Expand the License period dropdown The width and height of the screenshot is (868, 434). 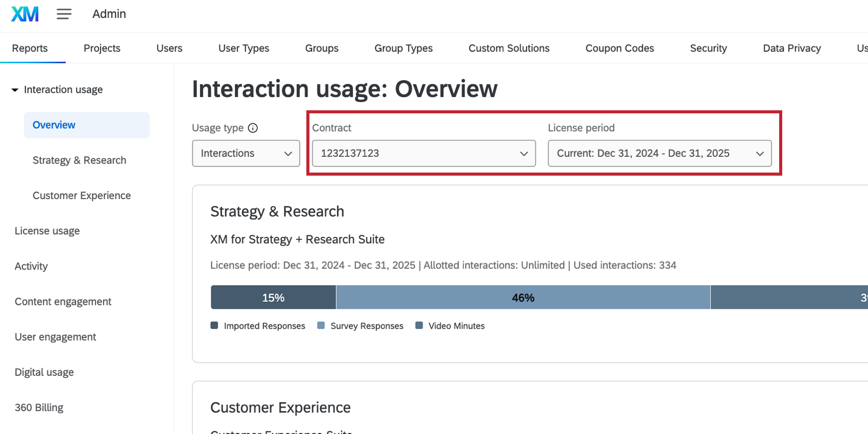pyautogui.click(x=659, y=154)
